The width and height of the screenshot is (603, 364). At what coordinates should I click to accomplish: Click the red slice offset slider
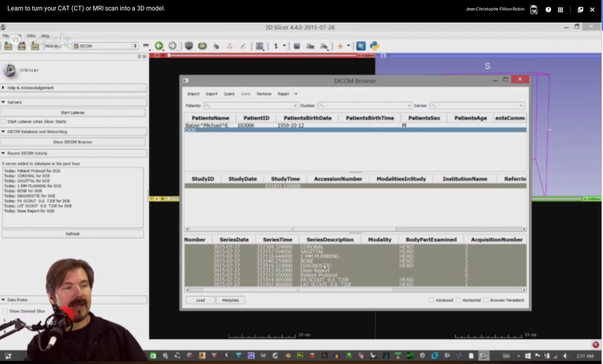(x=263, y=55)
